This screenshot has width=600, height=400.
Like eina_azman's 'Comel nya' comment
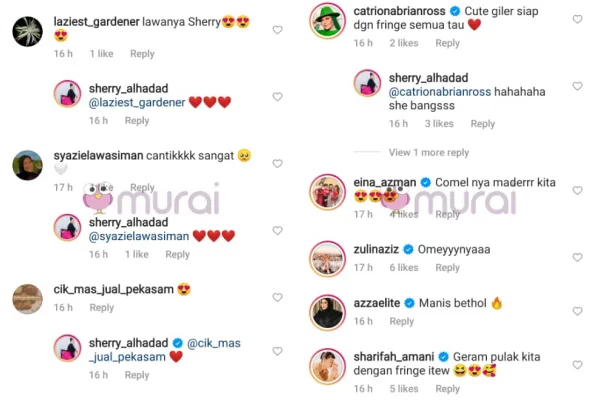tap(577, 190)
